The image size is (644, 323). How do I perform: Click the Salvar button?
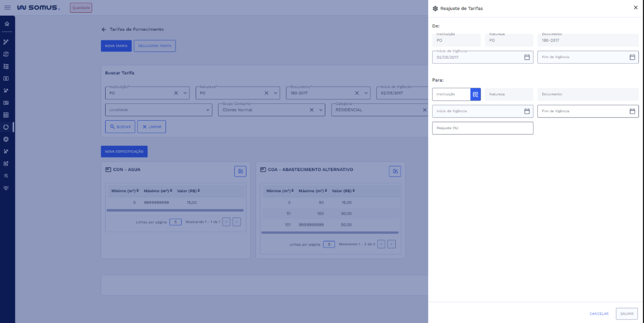tap(626, 313)
